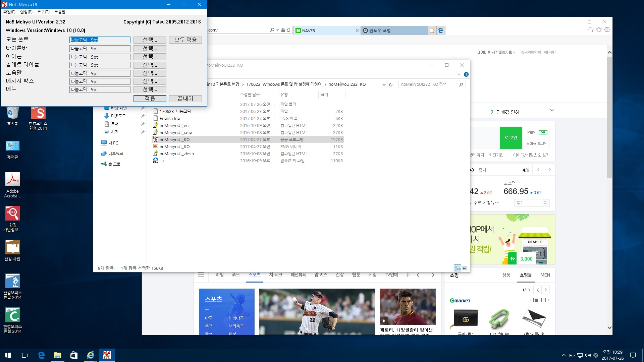Open IE home page icon
This screenshot has width=644, height=362.
[591, 30]
